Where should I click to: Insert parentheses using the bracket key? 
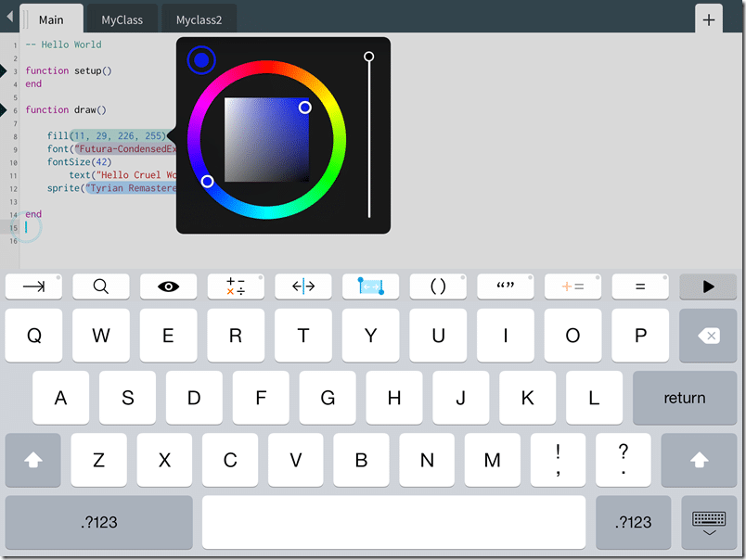coord(438,287)
